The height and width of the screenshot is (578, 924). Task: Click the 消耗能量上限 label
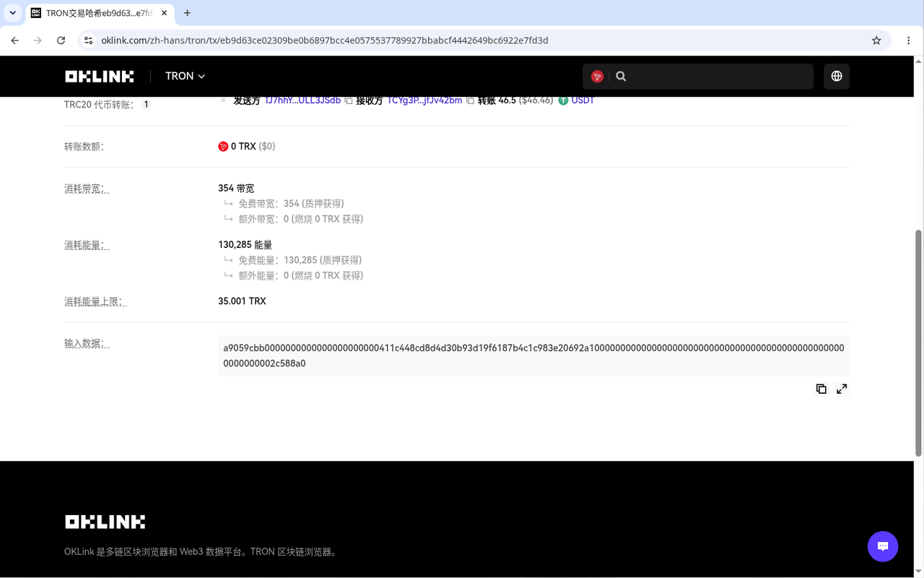click(x=95, y=301)
